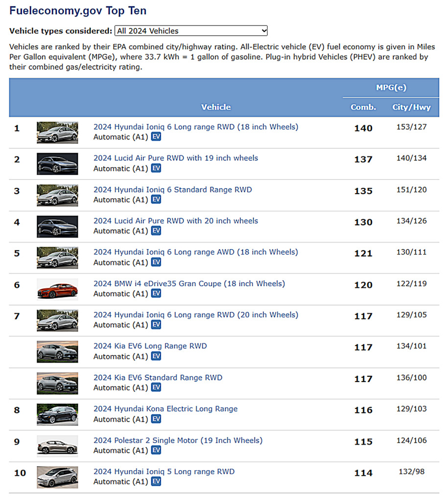Viewport: 448px width, 501px height.
Task: Click EV badge for rank 1 Ioniq 6
Action: (x=156, y=137)
